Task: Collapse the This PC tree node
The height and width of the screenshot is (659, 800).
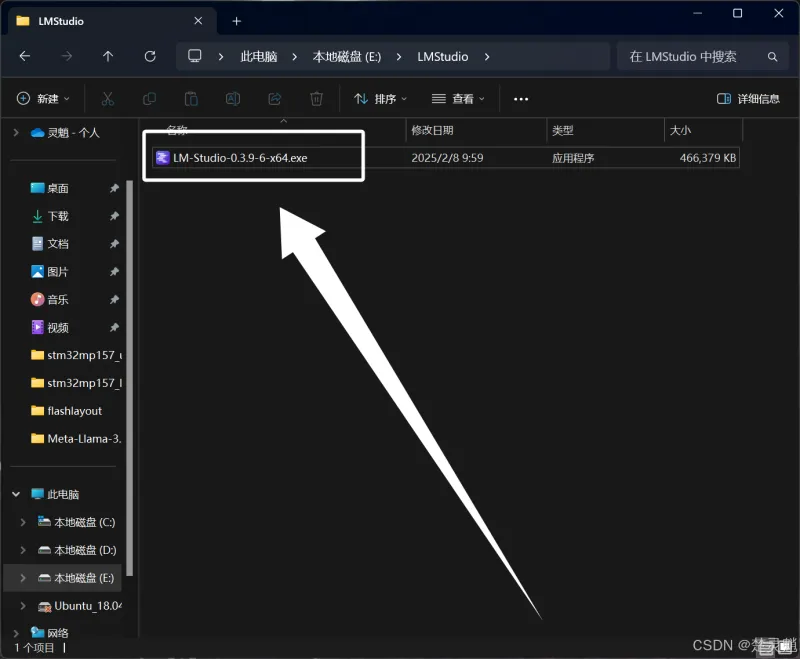Action: point(16,494)
